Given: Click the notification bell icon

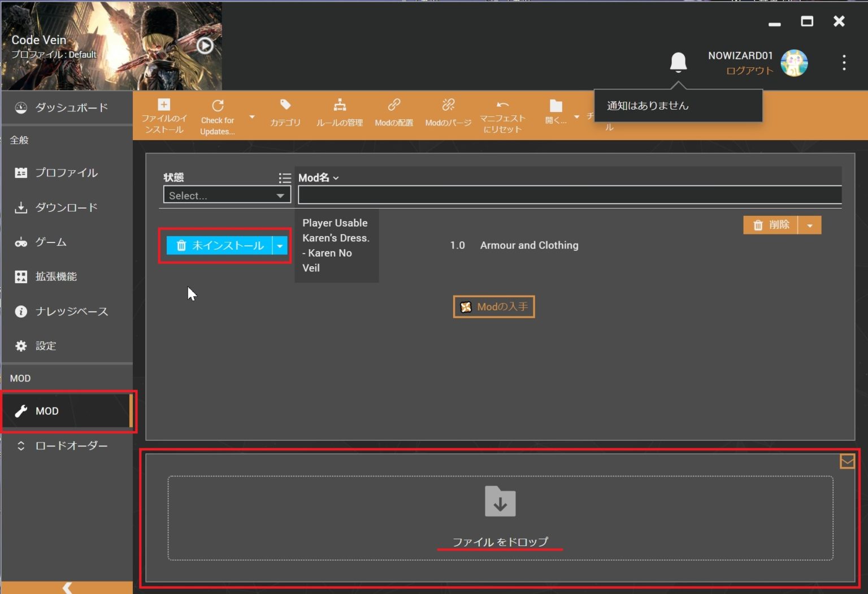Looking at the screenshot, I should [678, 62].
